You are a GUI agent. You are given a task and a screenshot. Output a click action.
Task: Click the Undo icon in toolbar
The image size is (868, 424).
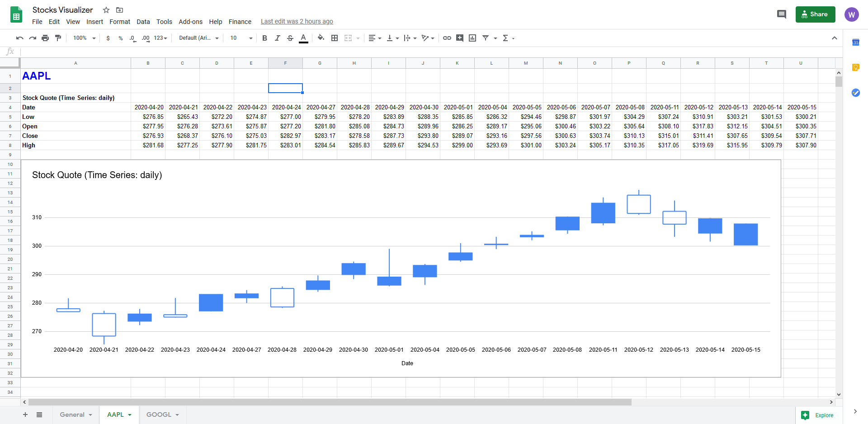click(19, 38)
